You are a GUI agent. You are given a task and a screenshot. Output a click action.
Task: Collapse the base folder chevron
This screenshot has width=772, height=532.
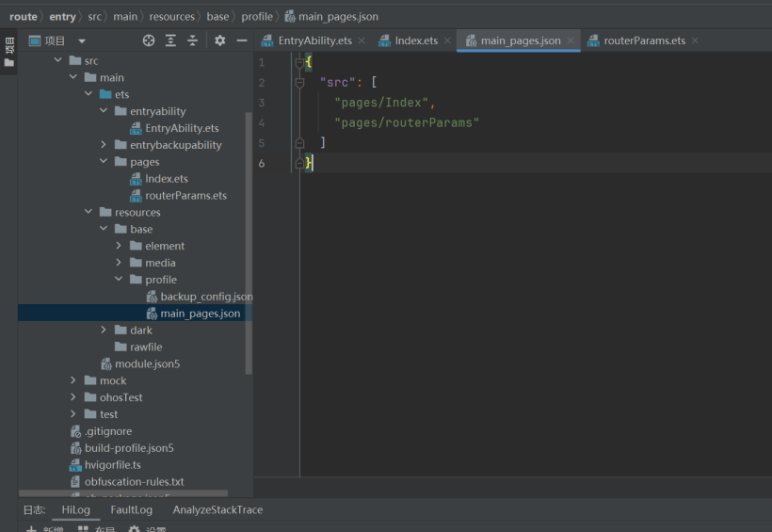104,229
